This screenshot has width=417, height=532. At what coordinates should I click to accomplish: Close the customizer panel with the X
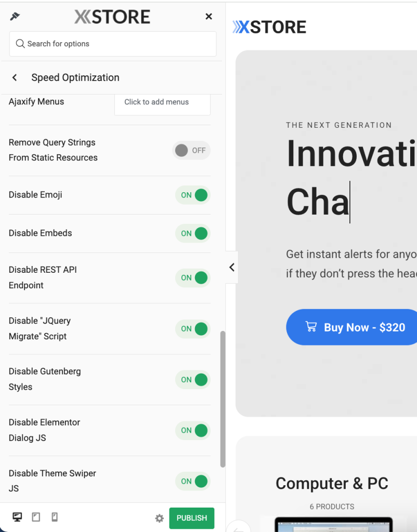coord(208,17)
